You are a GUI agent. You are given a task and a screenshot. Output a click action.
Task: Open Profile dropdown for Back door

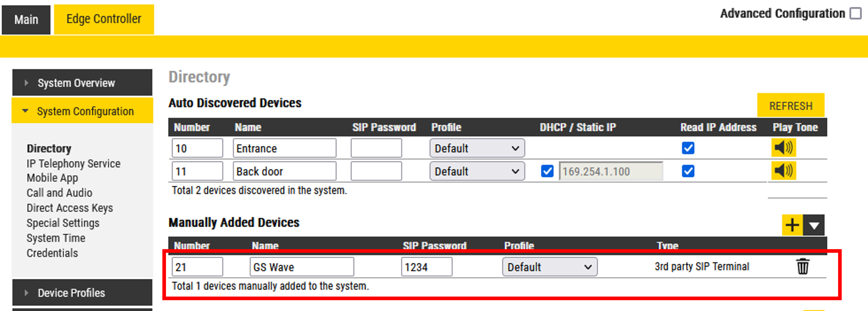coord(477,172)
